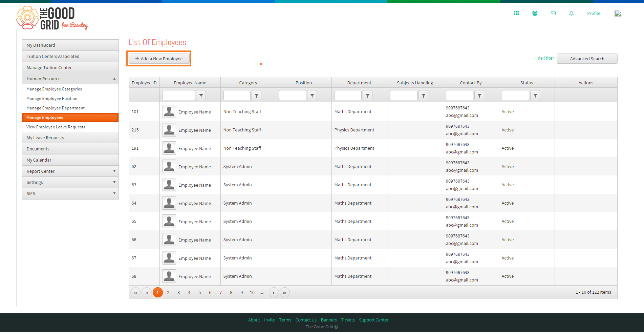This screenshot has width=644, height=334.
Task: Go to the next page arrow
Action: 274,293
